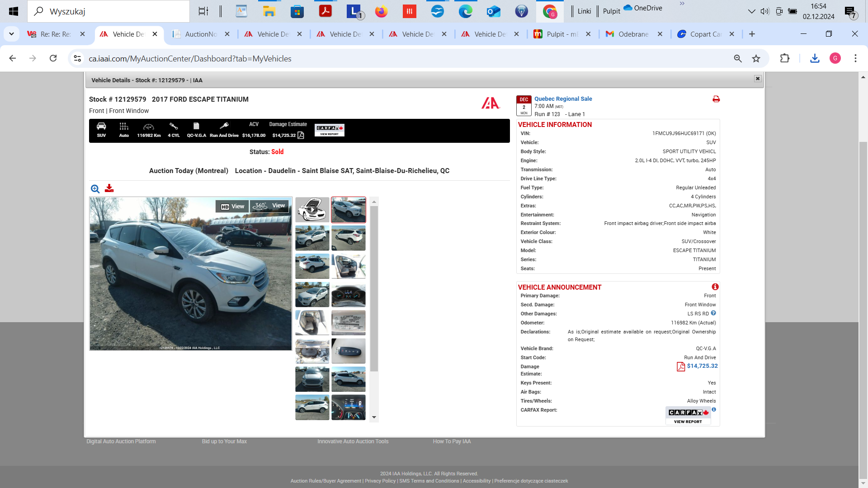
Task: Open the Accessibility footer link
Action: [476, 481]
